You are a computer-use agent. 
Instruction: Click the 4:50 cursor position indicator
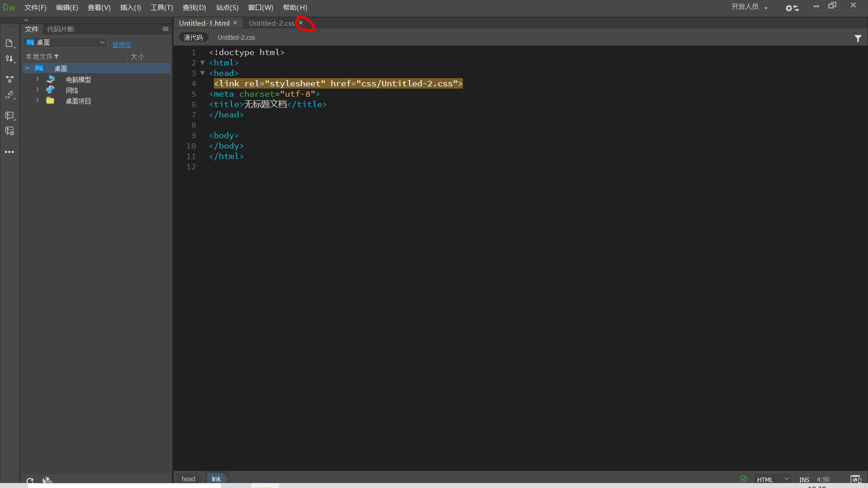(x=823, y=479)
